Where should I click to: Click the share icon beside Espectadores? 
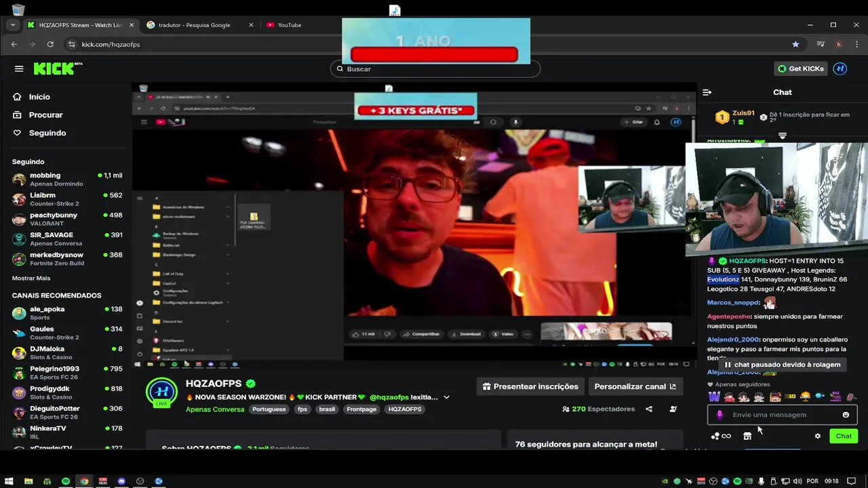[x=649, y=409]
